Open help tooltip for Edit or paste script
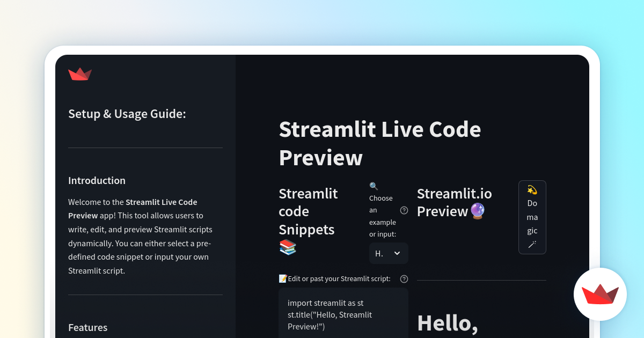Image resolution: width=644 pixels, height=338 pixels. [404, 279]
